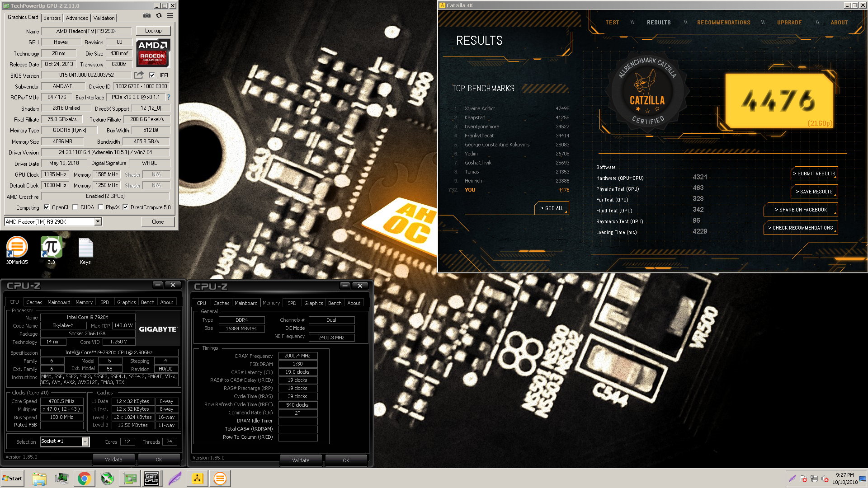Screen dimensions: 868x488
Task: Click CHECK RECOMMENDATIONS button
Action: coord(801,228)
